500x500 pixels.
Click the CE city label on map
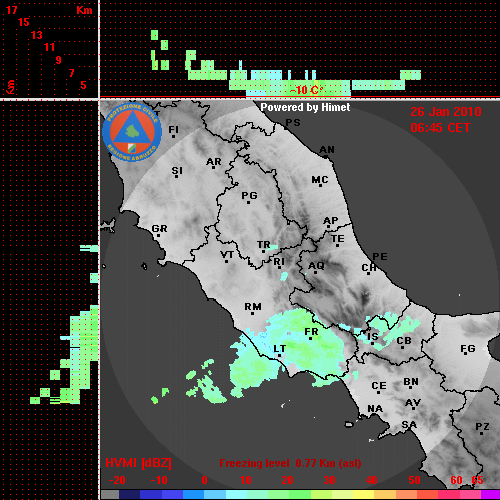[x=379, y=386]
